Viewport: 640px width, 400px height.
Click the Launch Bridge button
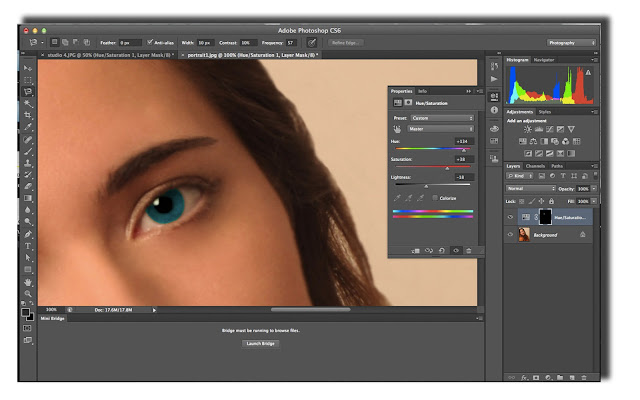pyautogui.click(x=260, y=344)
